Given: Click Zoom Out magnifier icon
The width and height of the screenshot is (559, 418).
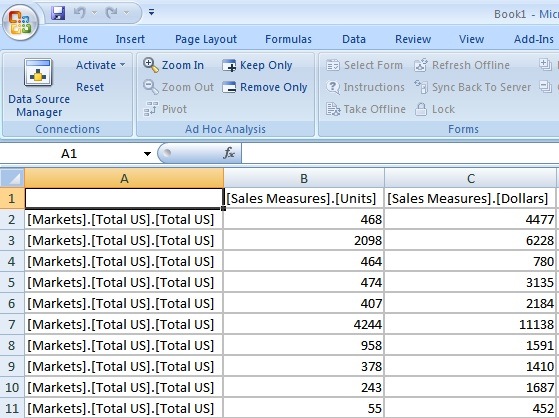Looking at the screenshot, I should click(150, 87).
